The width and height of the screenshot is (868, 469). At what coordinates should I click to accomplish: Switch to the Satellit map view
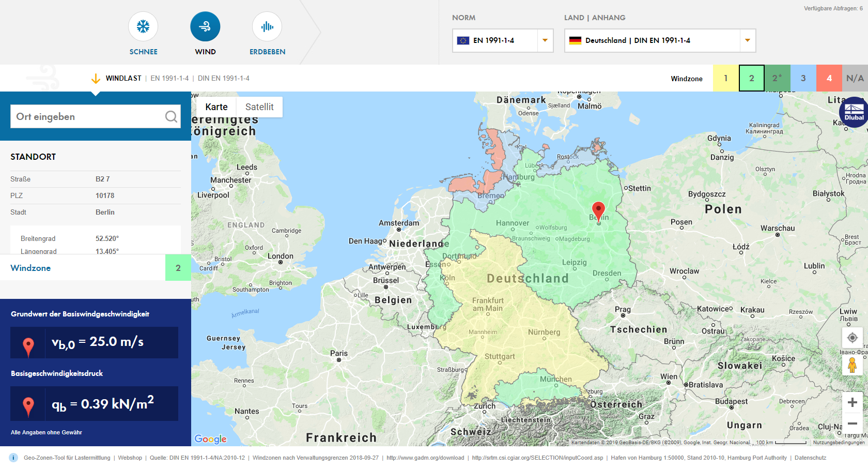260,107
